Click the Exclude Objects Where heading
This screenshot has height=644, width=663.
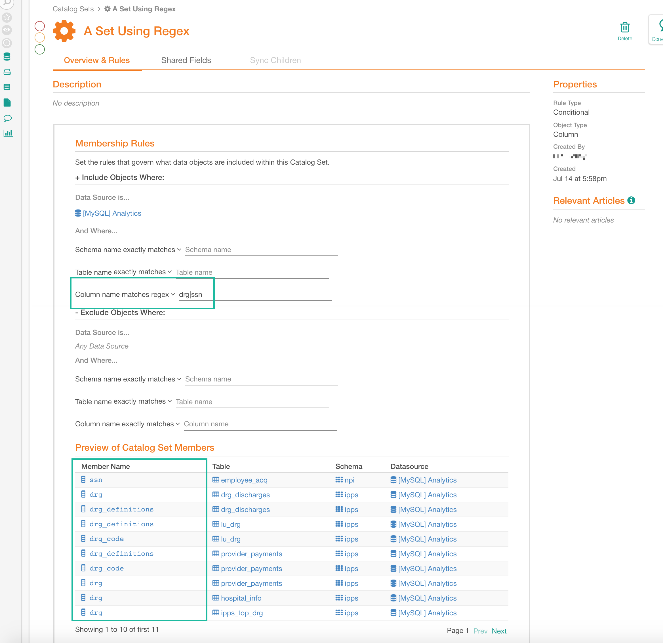[x=120, y=312]
